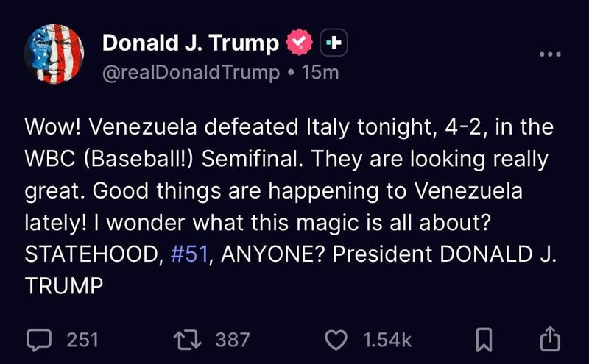Image resolution: width=589 pixels, height=364 pixels.
Task: Bookmark this post
Action: 482,339
